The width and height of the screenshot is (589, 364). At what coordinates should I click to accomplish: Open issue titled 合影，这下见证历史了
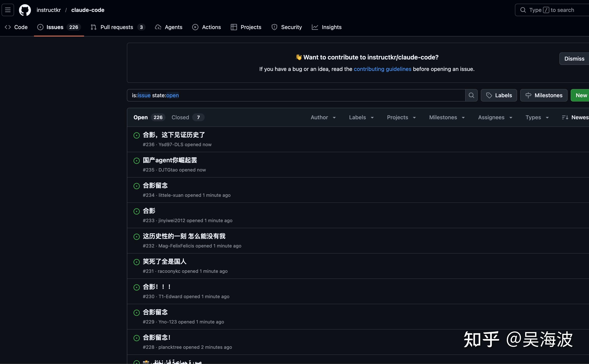click(x=174, y=135)
